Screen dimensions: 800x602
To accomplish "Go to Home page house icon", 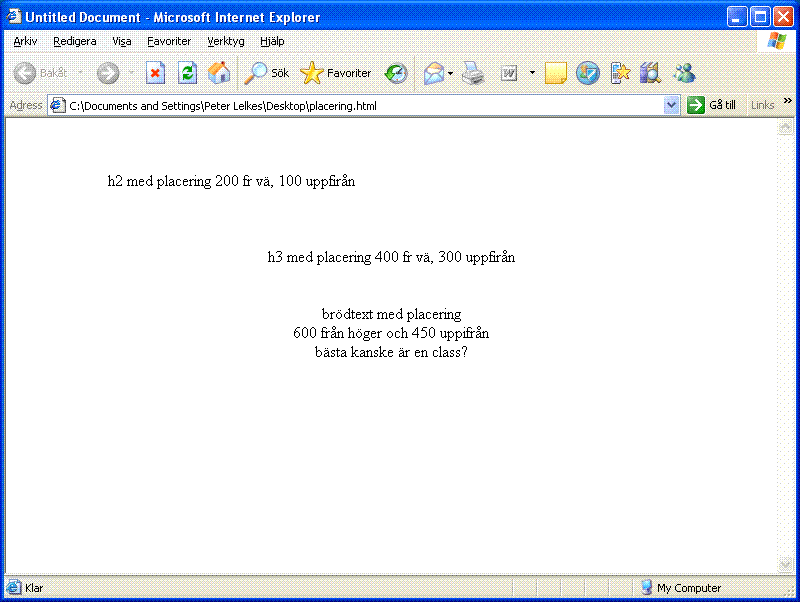I will 219,73.
